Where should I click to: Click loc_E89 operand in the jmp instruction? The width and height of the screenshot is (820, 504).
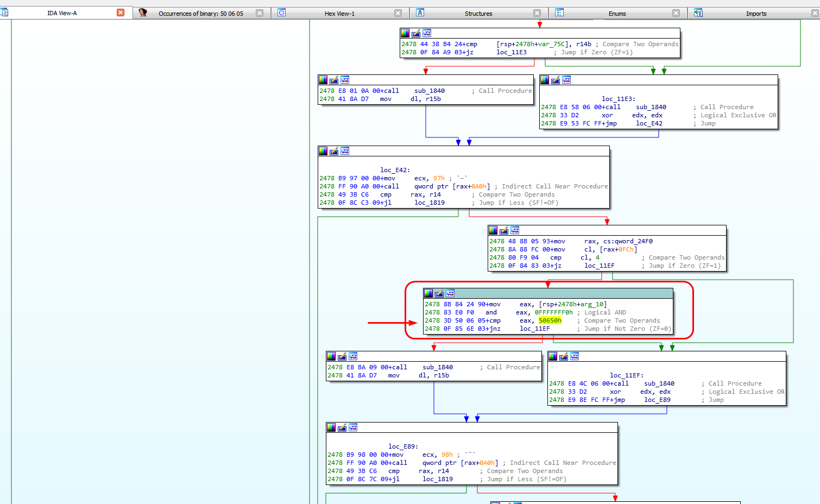click(658, 400)
